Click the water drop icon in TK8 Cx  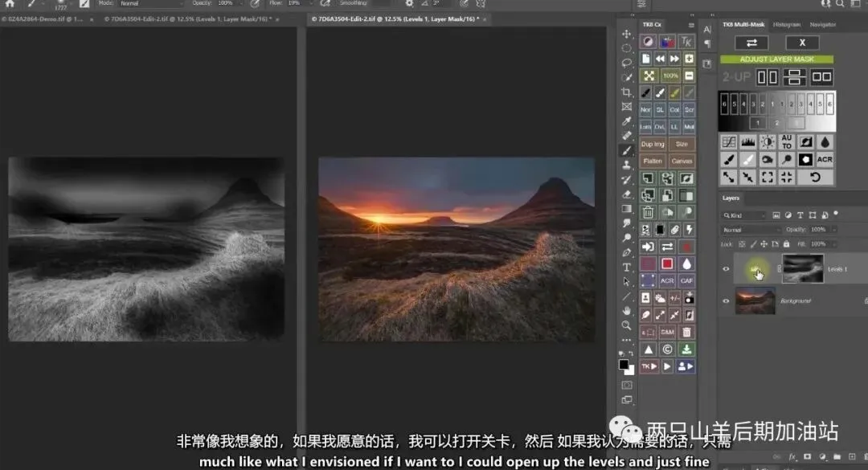(x=686, y=264)
